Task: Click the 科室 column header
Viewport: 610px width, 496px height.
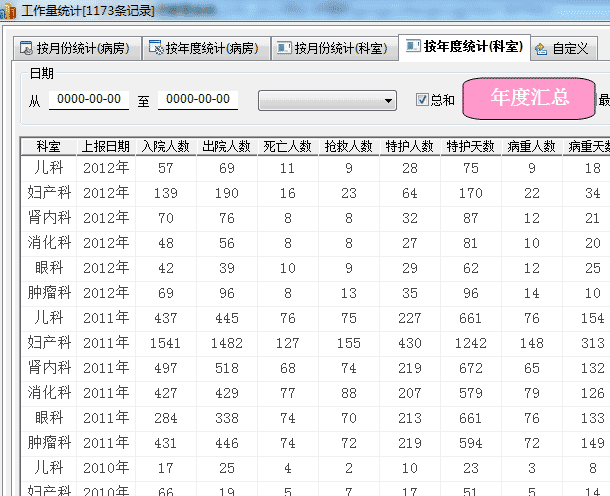Action: 48,146
